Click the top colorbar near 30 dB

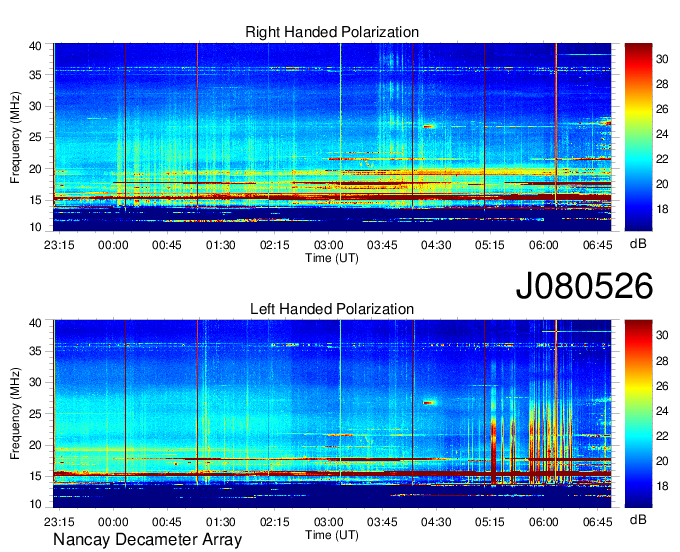point(638,59)
